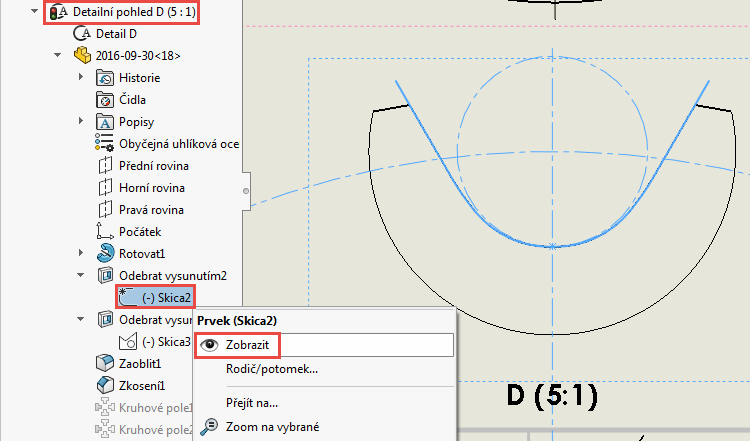Select the Odebrat vysunutím2 label
Image resolution: width=750 pixels, height=441 pixels.
pos(173,276)
